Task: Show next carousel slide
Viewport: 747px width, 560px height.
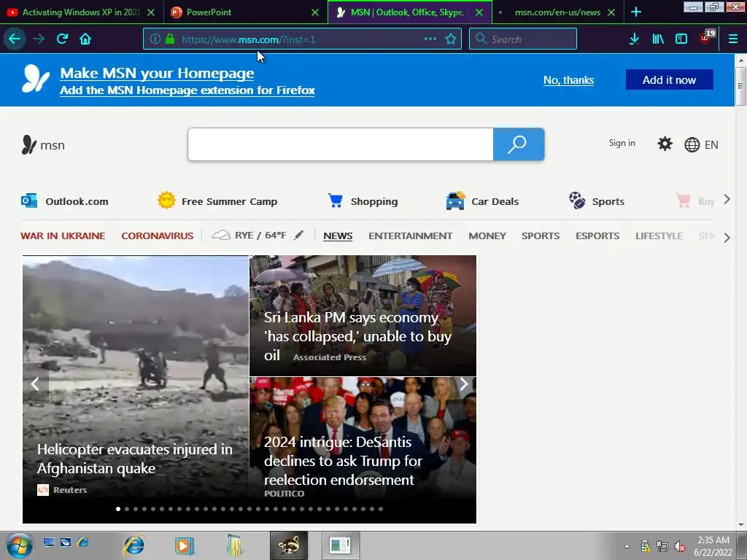Action: (464, 384)
